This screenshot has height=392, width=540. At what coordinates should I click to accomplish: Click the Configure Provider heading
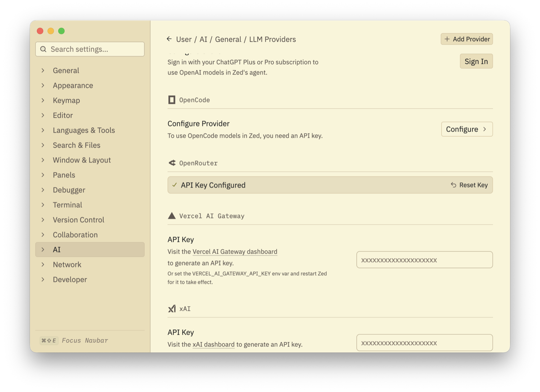click(x=198, y=123)
